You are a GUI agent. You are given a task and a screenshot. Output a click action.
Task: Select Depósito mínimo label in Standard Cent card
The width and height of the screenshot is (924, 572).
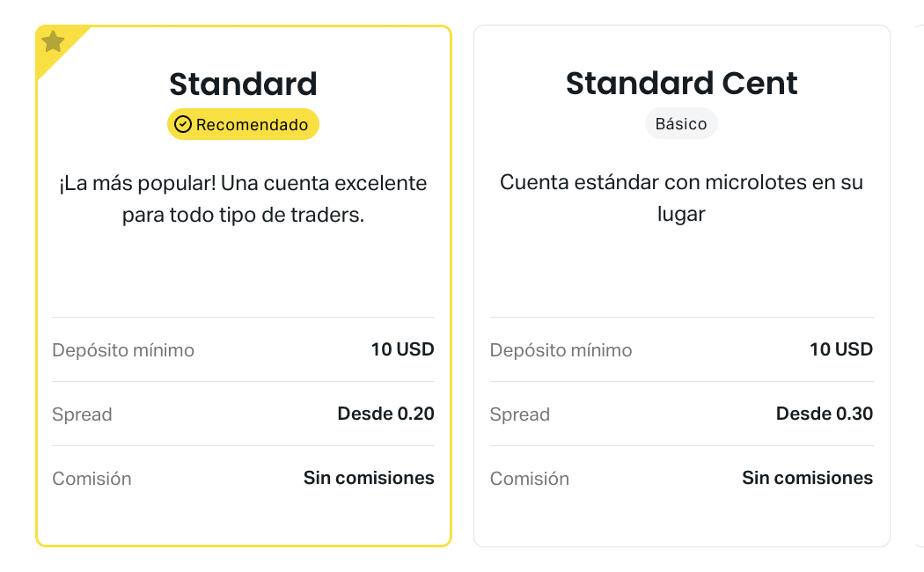[x=561, y=350]
